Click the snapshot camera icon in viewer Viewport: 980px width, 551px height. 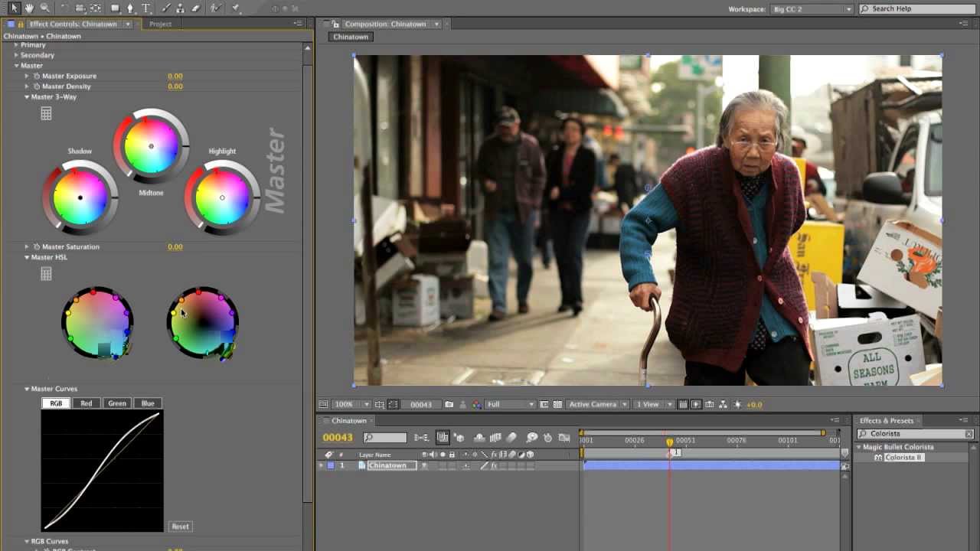click(x=449, y=404)
